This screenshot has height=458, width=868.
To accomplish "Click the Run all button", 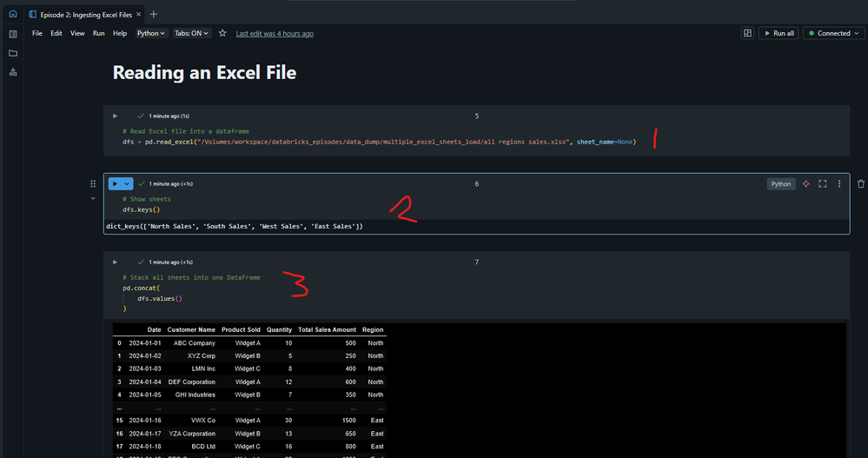I will (x=778, y=33).
